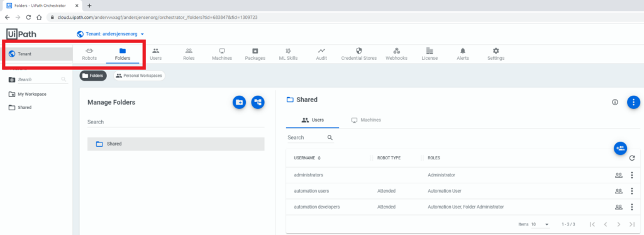Screen dimensions: 644x235
Task: Go to next page of users
Action: (x=619, y=224)
